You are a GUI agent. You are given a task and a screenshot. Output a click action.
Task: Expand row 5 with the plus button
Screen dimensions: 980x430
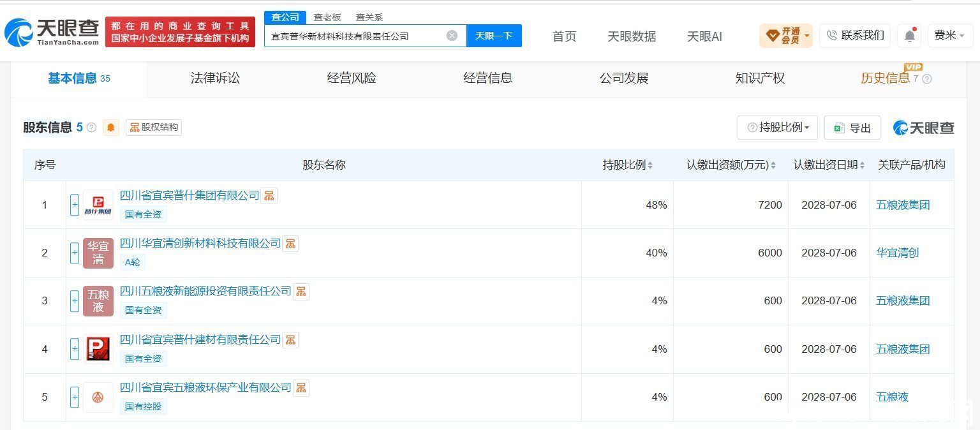(75, 397)
